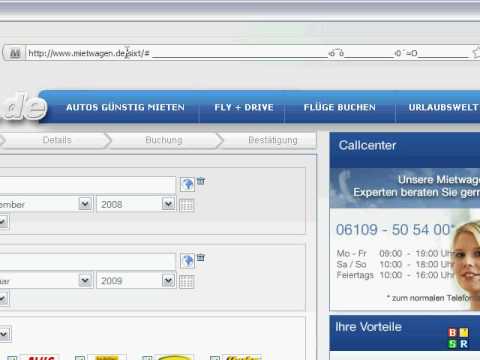Open the calendar picker next to 2008
The width and height of the screenshot is (480, 360).
(x=186, y=205)
